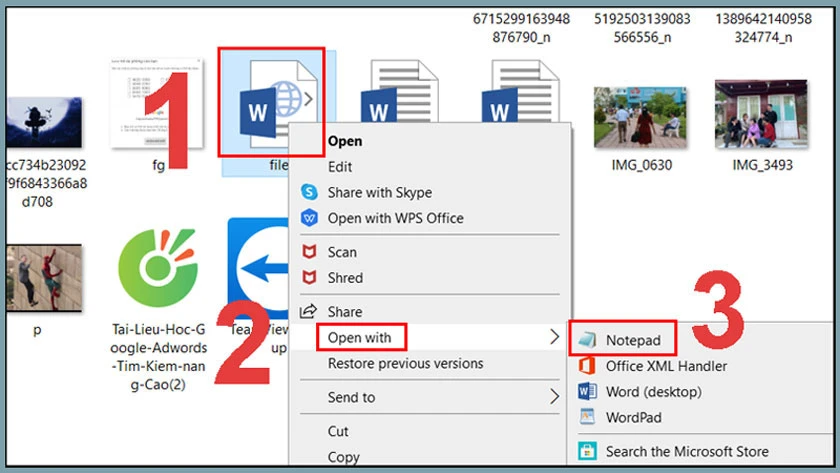The image size is (840, 473).
Task: Choose the Open with entry
Action: (359, 337)
